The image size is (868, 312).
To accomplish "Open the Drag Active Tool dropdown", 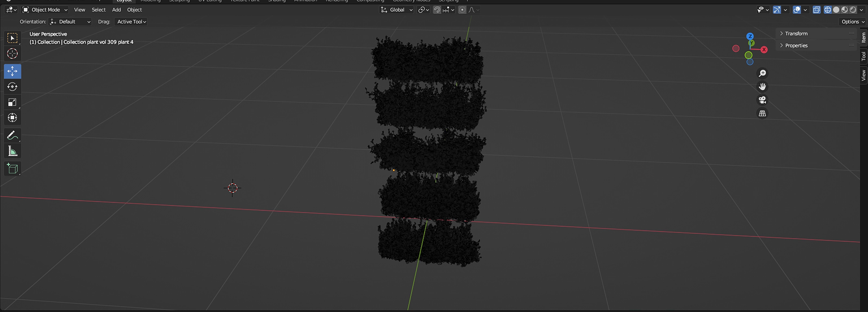I will pyautogui.click(x=131, y=22).
